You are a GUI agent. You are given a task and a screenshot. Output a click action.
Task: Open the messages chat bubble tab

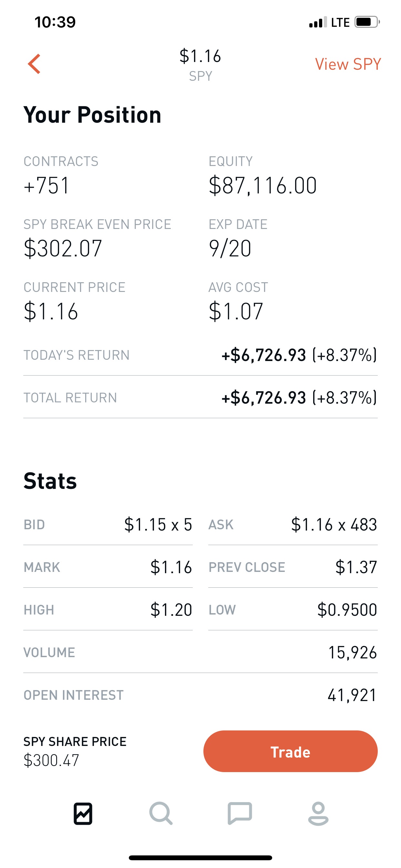tap(240, 813)
